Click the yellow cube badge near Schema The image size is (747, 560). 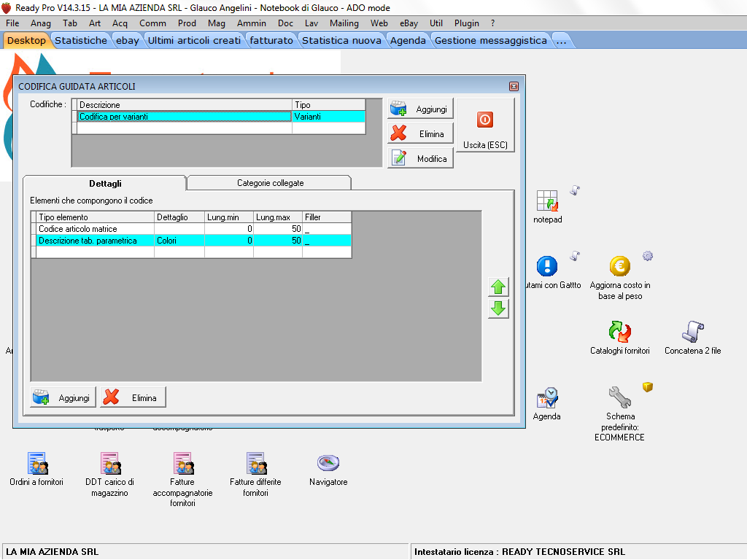(x=648, y=387)
